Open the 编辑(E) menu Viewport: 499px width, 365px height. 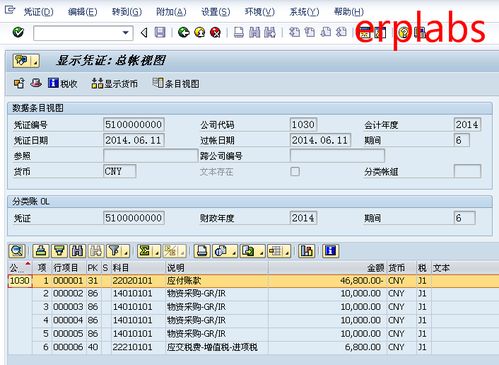(x=82, y=12)
